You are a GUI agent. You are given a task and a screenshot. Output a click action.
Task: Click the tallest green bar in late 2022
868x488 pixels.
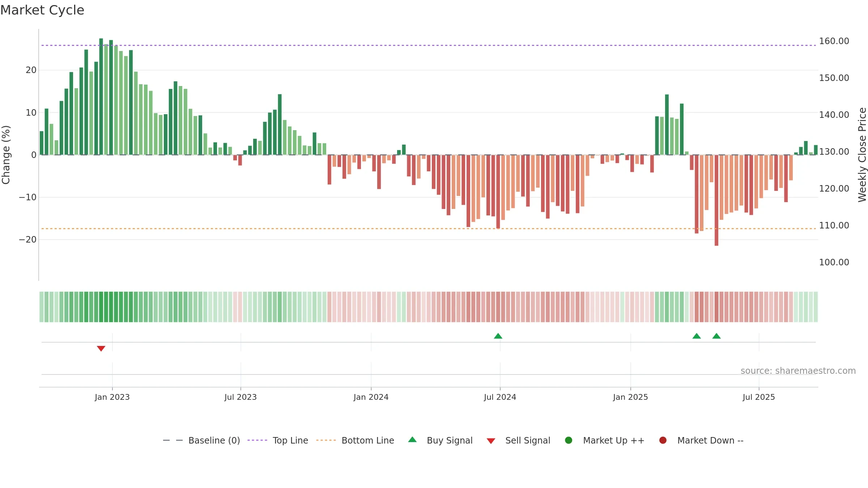tap(101, 97)
